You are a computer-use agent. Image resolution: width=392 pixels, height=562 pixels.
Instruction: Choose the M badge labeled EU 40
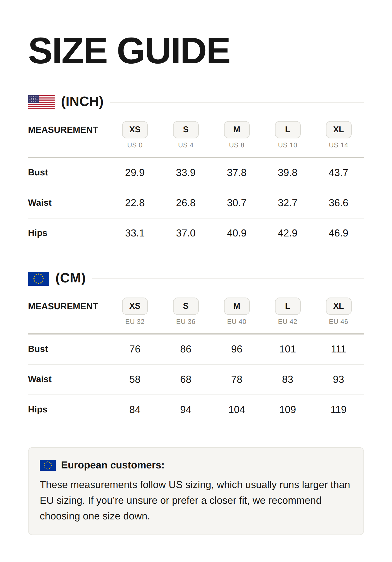[237, 306]
